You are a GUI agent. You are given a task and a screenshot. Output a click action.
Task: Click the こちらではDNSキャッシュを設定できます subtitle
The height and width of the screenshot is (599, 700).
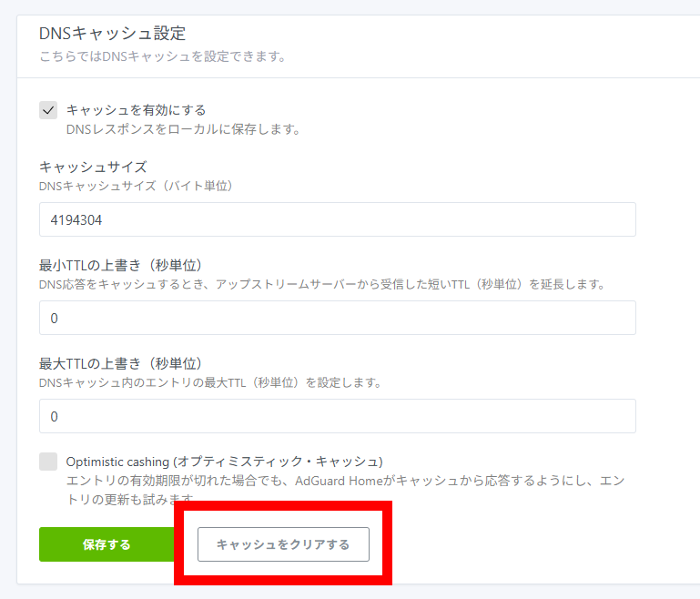(x=163, y=56)
